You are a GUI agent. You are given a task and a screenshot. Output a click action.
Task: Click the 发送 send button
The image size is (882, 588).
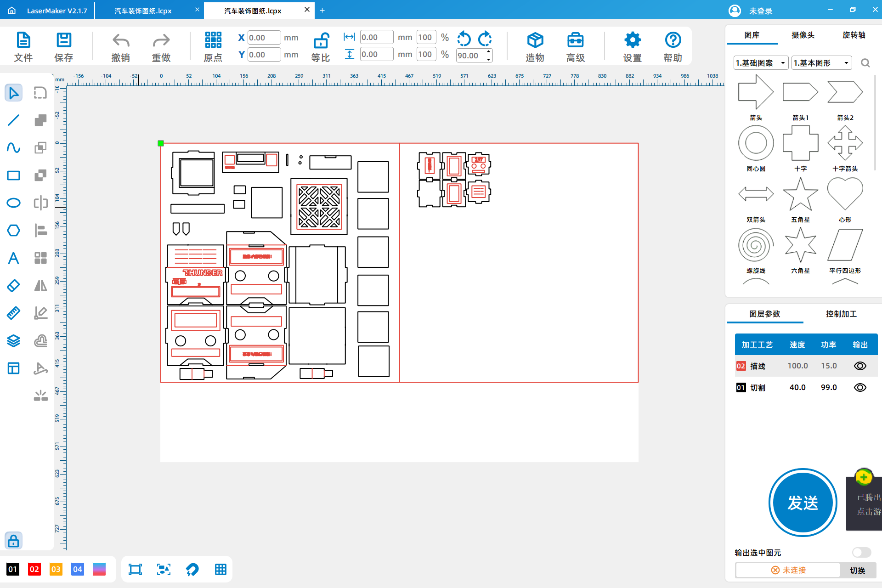click(x=803, y=503)
